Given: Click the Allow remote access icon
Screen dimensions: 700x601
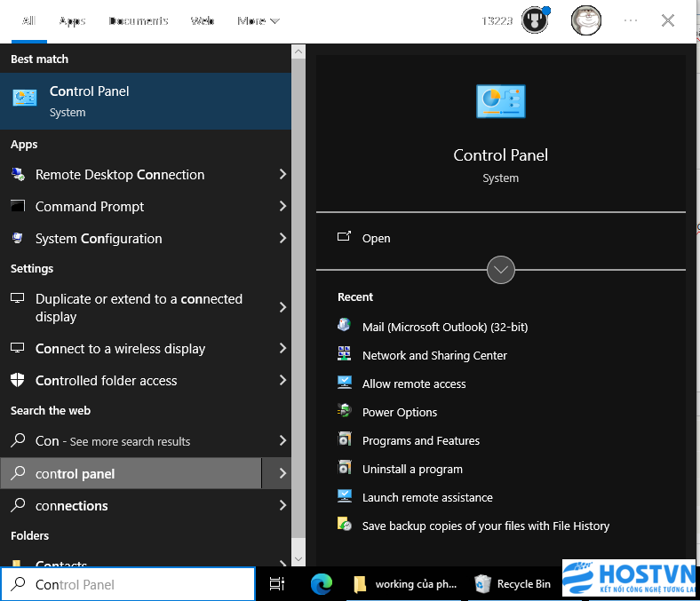Looking at the screenshot, I should click(x=344, y=383).
